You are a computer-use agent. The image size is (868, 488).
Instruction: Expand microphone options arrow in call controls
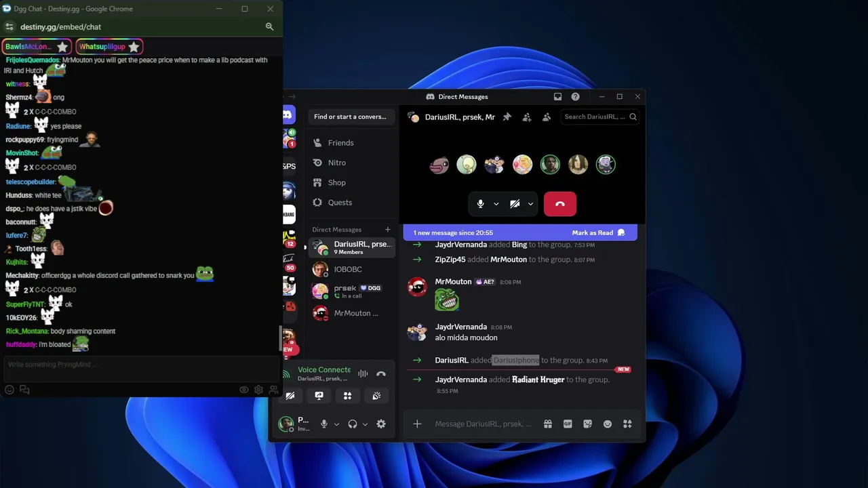496,204
